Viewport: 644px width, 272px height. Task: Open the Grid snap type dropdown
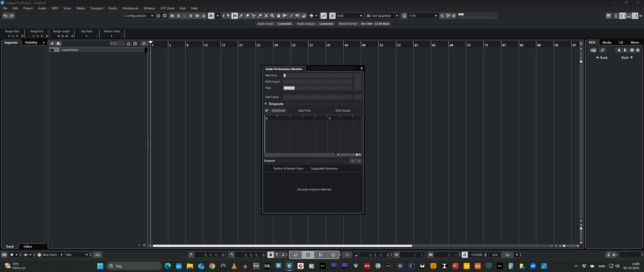click(x=349, y=16)
